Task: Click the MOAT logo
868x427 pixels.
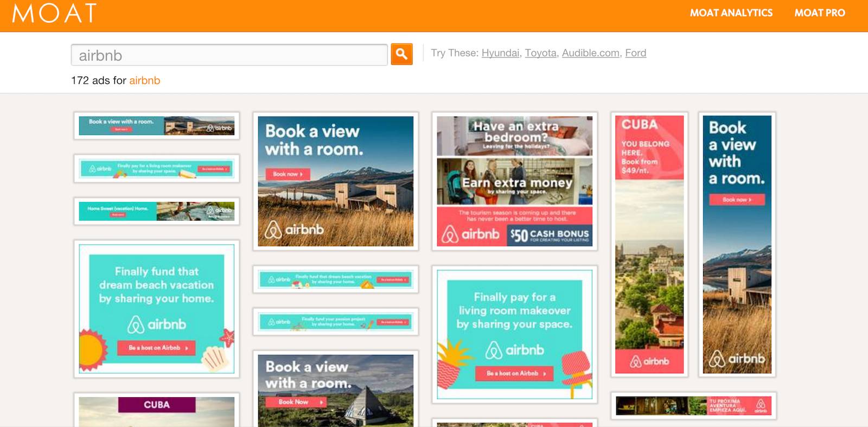Action: tap(54, 13)
